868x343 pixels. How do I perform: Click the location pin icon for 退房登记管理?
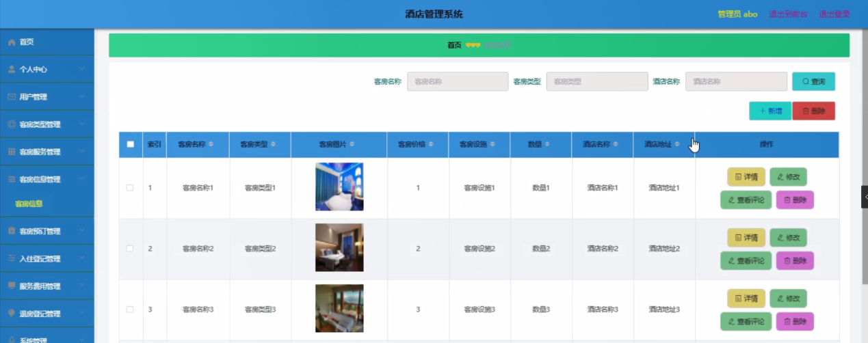pyautogui.click(x=12, y=313)
